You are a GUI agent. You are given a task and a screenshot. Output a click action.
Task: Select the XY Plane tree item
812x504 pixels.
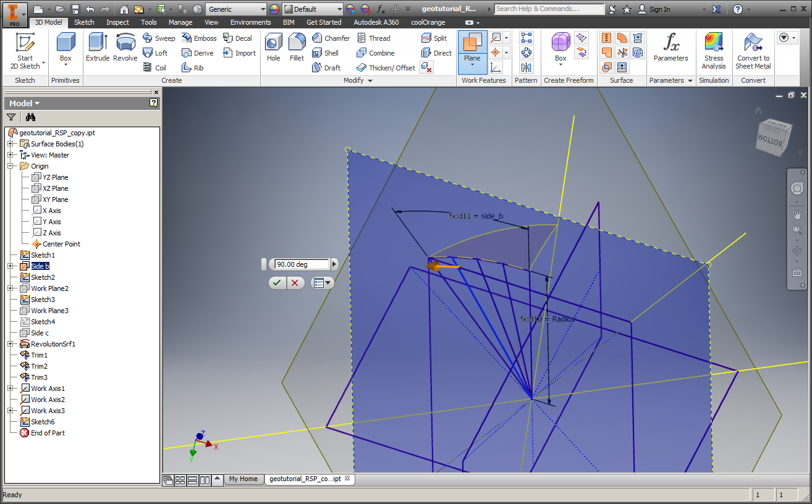pyautogui.click(x=50, y=199)
